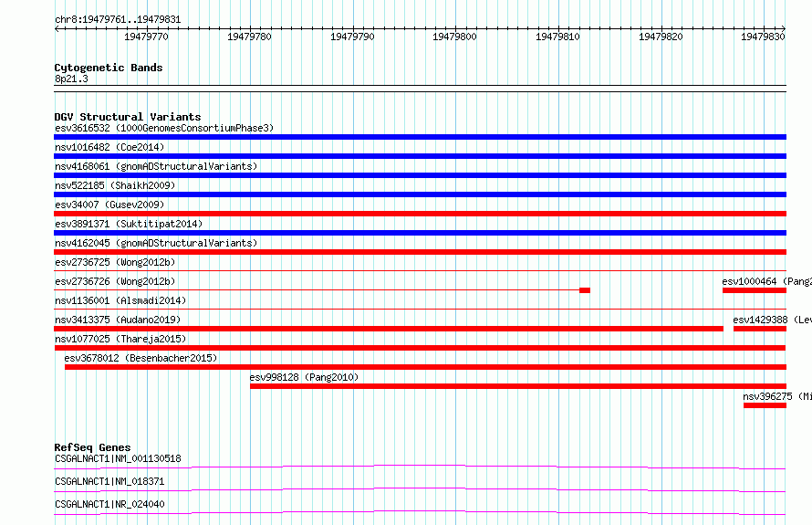The height and width of the screenshot is (525, 812).
Task: Open nsv1077025 (Thareja2015) variant label
Action: pos(120,339)
